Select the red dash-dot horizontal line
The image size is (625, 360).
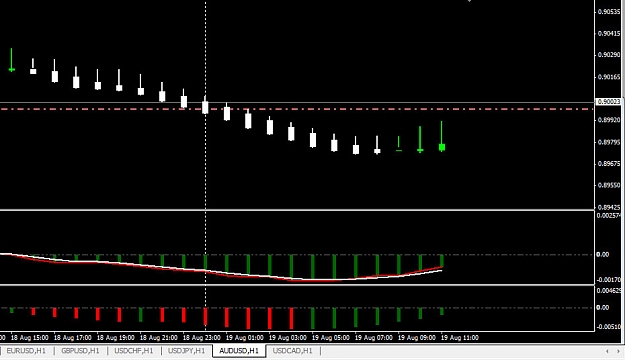tap(297, 109)
